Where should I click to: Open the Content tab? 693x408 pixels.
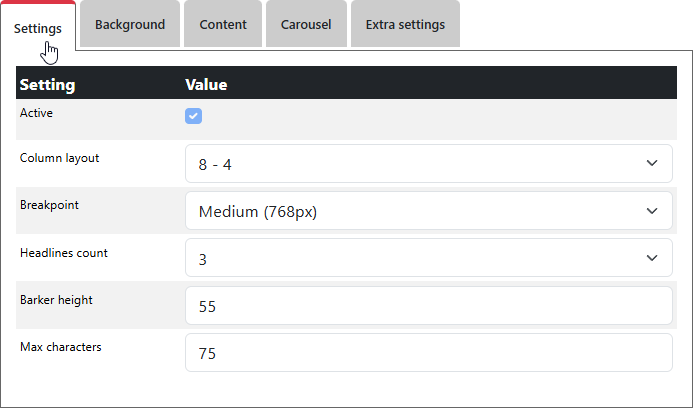pos(223,25)
